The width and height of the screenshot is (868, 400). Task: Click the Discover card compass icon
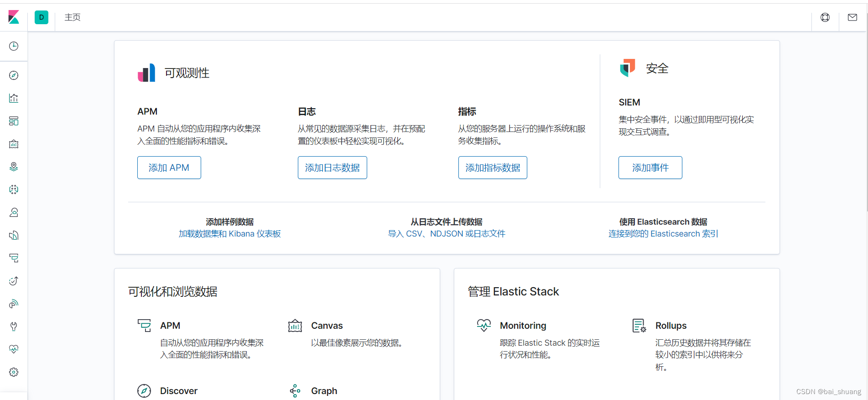[x=144, y=391]
